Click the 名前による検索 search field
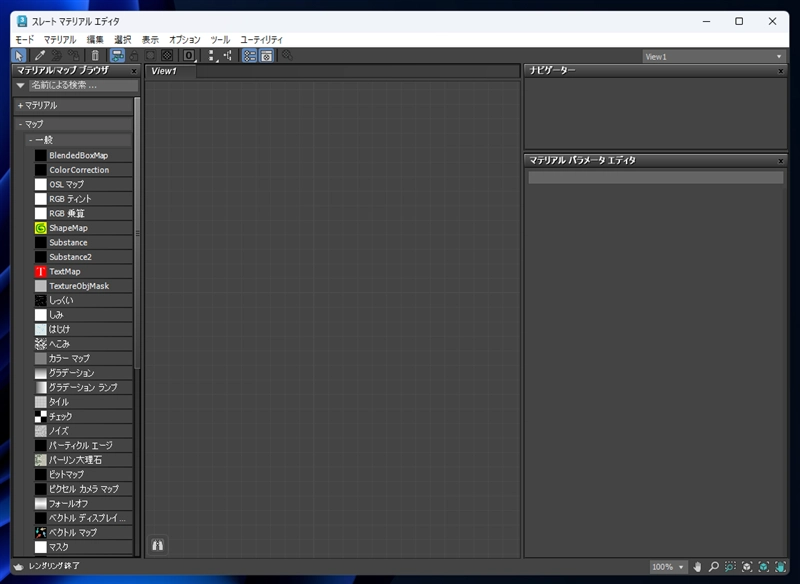This screenshot has width=800, height=584. pos(83,86)
